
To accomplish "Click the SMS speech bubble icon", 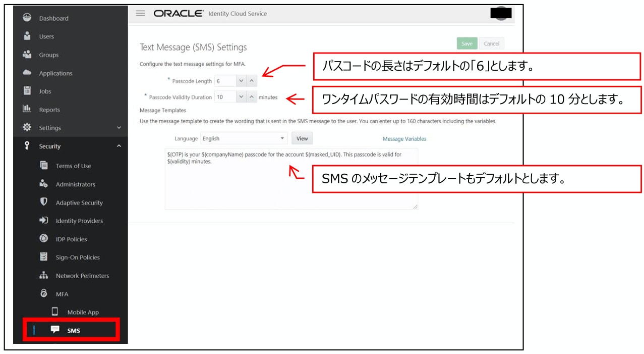I will click(55, 330).
